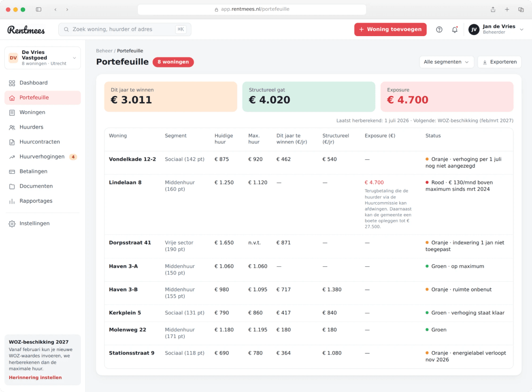Open the help question mark icon
Screen dimensions: 532x392
click(x=439, y=29)
